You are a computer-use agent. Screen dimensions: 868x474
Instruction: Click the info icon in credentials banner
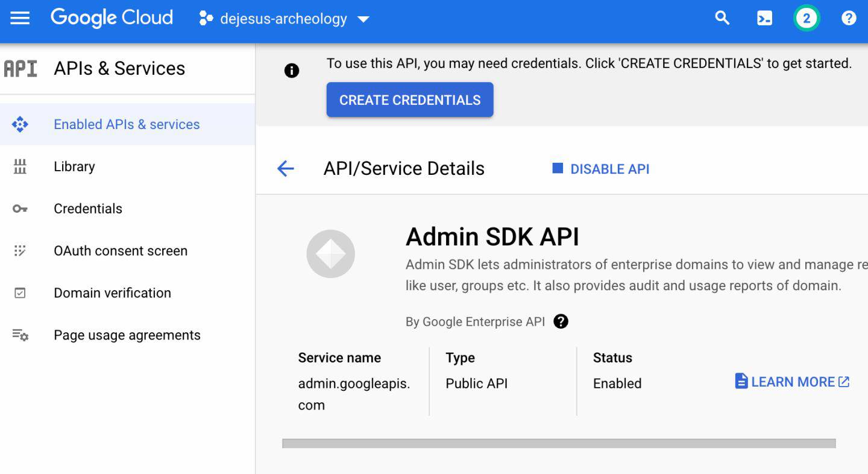tap(292, 71)
